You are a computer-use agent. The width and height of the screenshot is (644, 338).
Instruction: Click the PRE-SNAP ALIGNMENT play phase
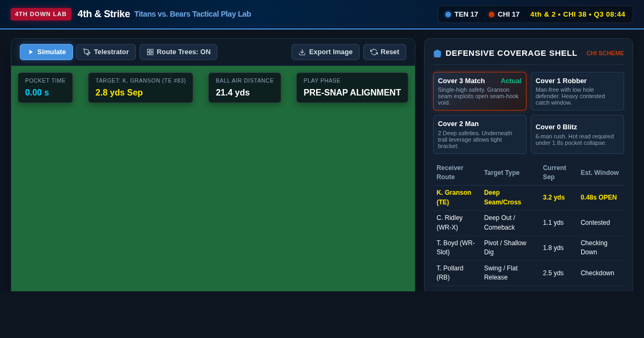352,92
